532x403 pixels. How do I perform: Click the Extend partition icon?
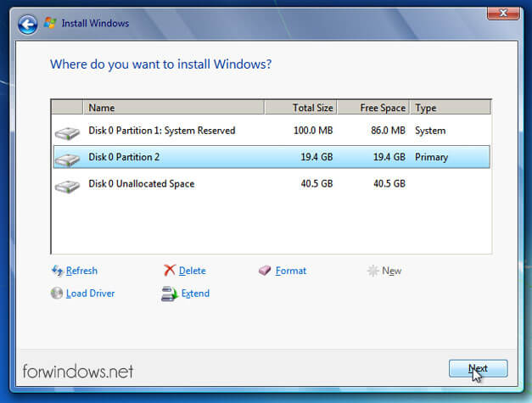click(169, 294)
